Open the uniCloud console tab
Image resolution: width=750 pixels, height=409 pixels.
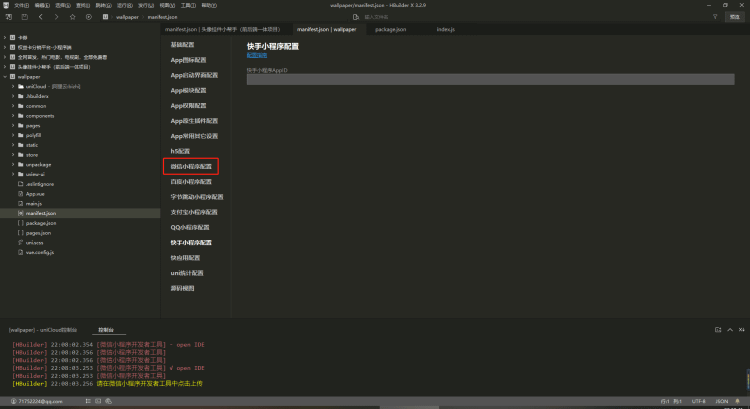click(43, 330)
